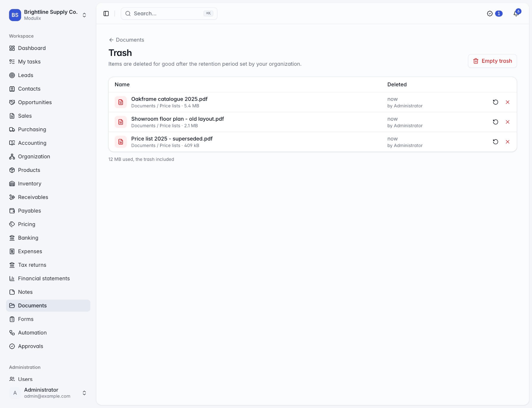Click the Showroom floor plan PDF icon
The width and height of the screenshot is (532, 408).
(121, 122)
